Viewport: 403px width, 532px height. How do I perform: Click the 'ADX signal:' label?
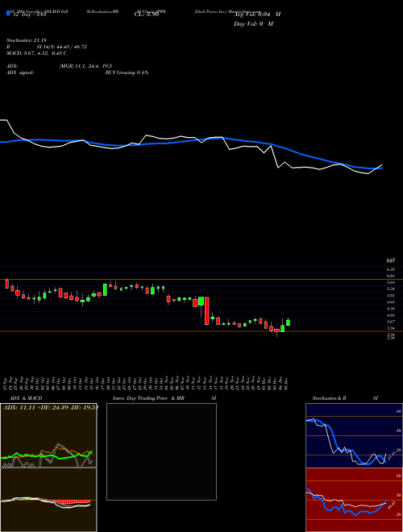[20, 73]
